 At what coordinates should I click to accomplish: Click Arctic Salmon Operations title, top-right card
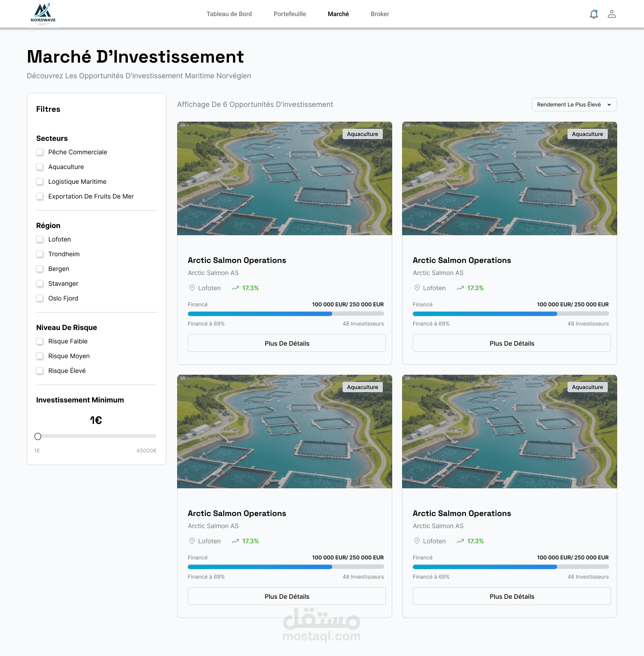(462, 260)
